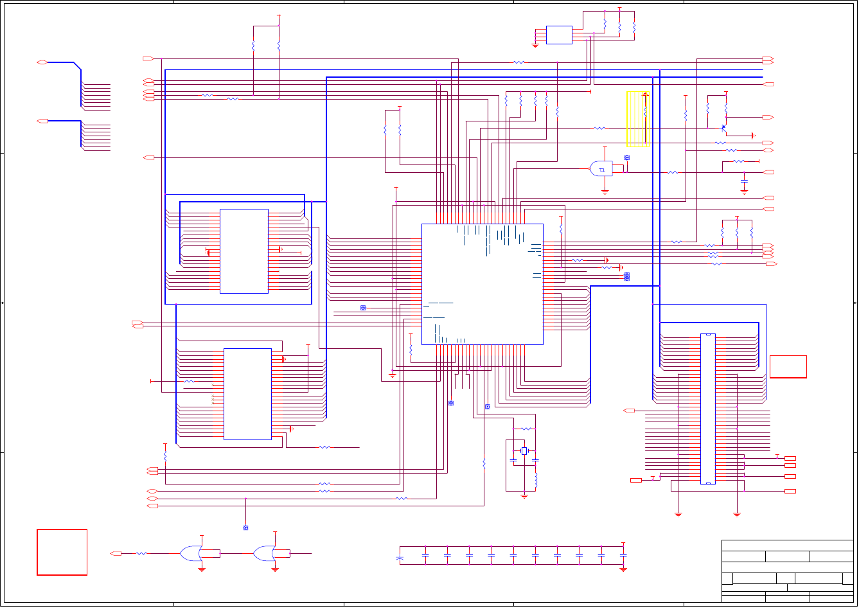The image size is (868, 613).
Task: Select the resistor before the first OR gate
Action: (141, 553)
